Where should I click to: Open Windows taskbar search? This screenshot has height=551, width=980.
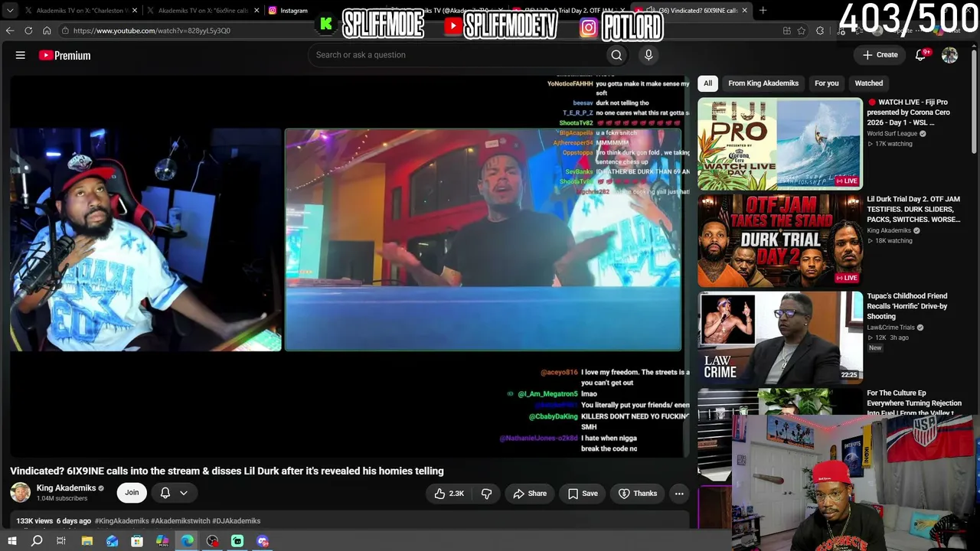coord(37,541)
